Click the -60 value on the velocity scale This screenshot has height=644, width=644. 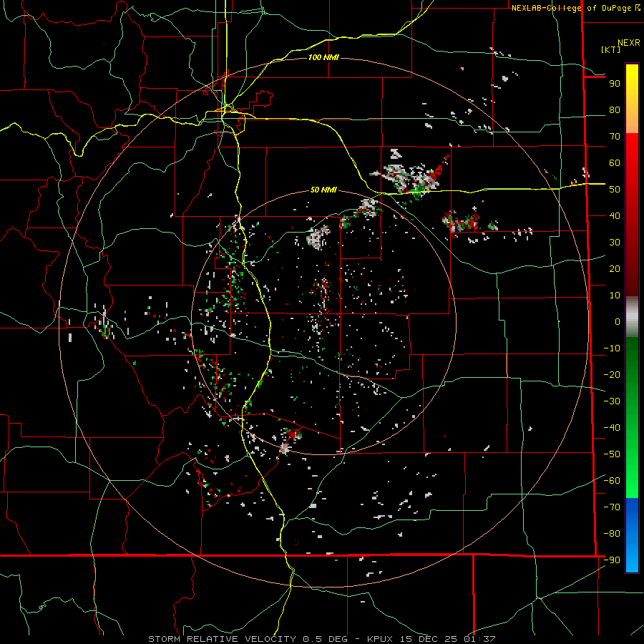612,481
